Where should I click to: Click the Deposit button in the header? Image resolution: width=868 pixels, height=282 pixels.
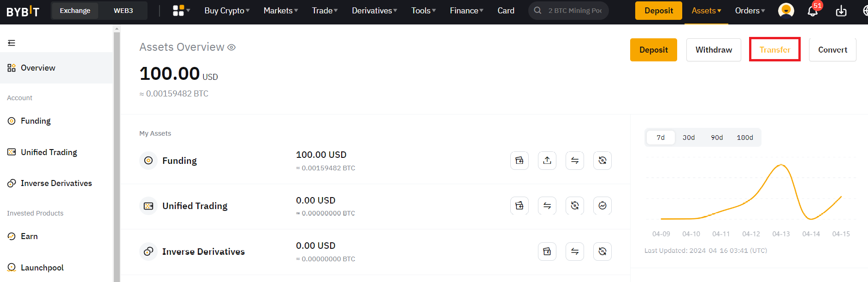659,11
